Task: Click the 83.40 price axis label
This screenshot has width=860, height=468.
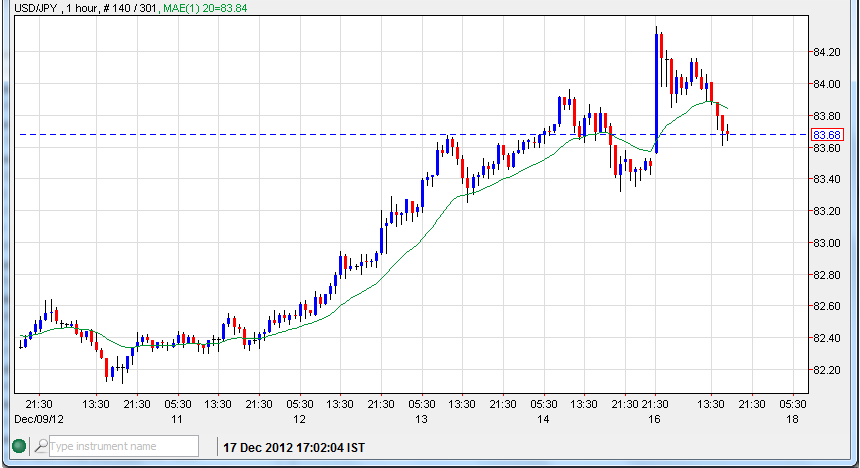Action: pyautogui.click(x=827, y=179)
